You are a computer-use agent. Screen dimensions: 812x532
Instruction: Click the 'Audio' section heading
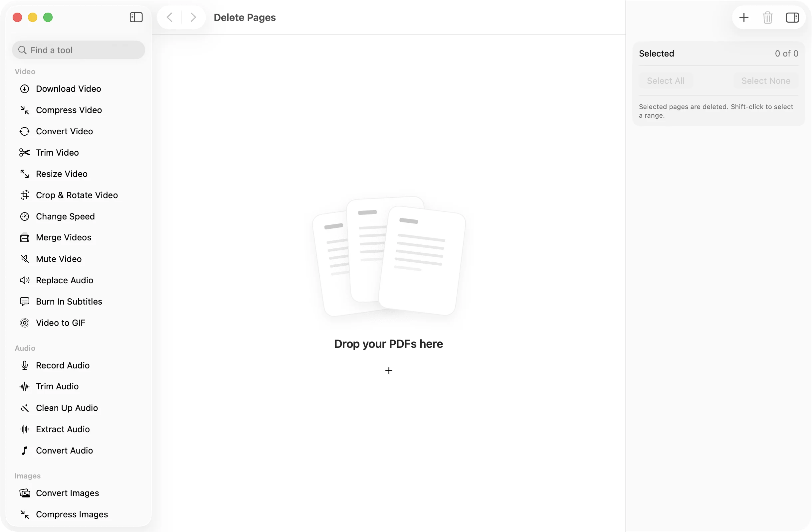point(25,348)
